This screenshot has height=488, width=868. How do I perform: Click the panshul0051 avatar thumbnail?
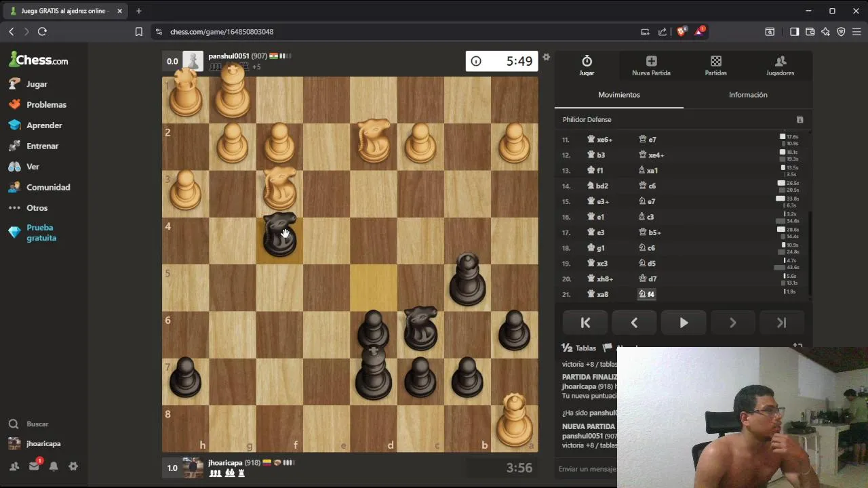click(x=193, y=61)
